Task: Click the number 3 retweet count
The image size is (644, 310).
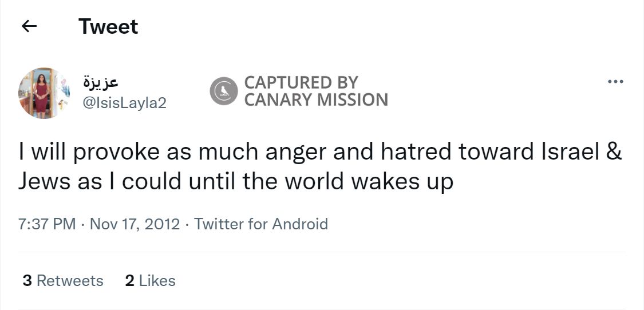Action: (27, 281)
